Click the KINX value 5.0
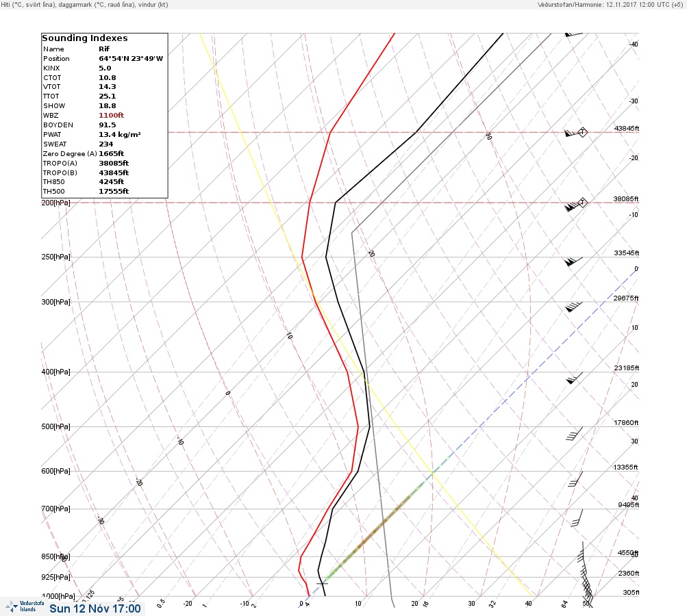 105,68
